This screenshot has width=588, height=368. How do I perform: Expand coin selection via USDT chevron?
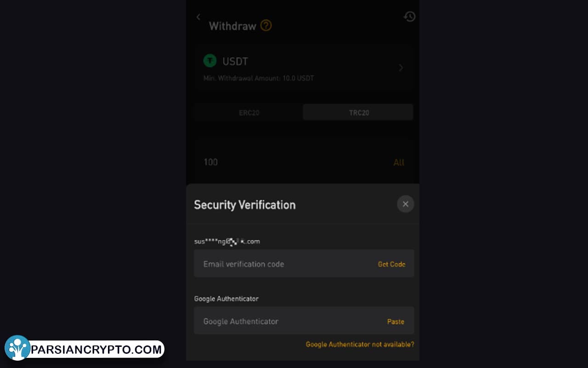coord(401,68)
